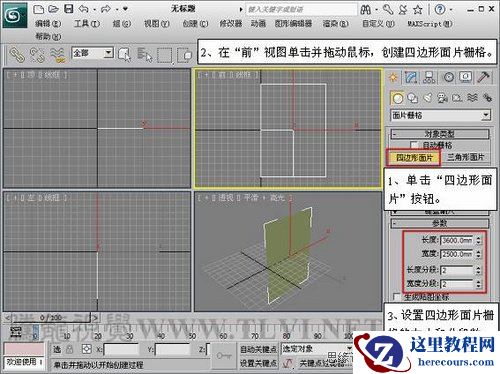Click the 三角形面片 button

tap(465, 157)
